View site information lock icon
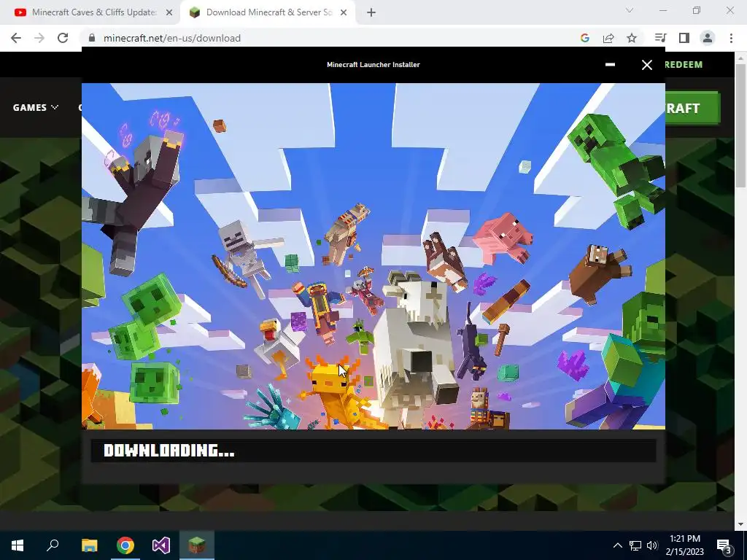This screenshot has width=747, height=560. click(92, 38)
